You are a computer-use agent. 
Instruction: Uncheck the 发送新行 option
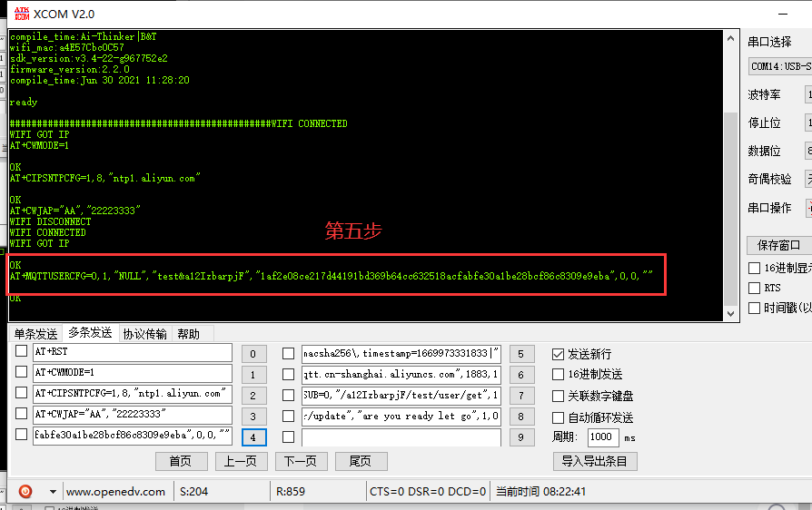pyautogui.click(x=558, y=354)
